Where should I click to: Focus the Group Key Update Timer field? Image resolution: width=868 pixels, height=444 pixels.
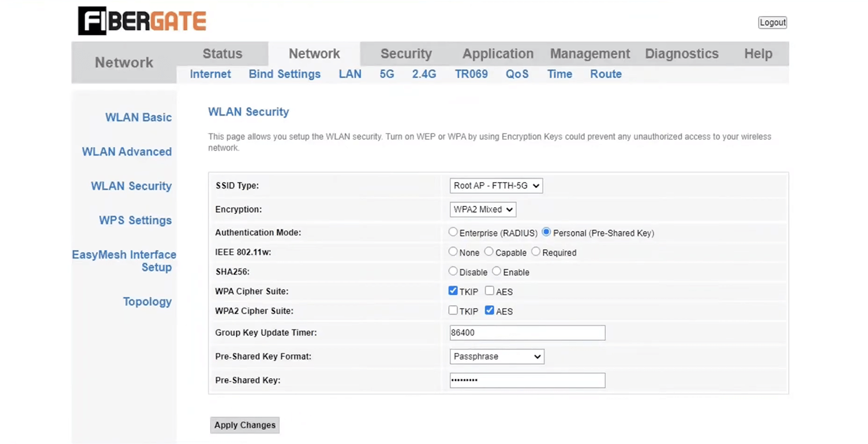coord(527,333)
